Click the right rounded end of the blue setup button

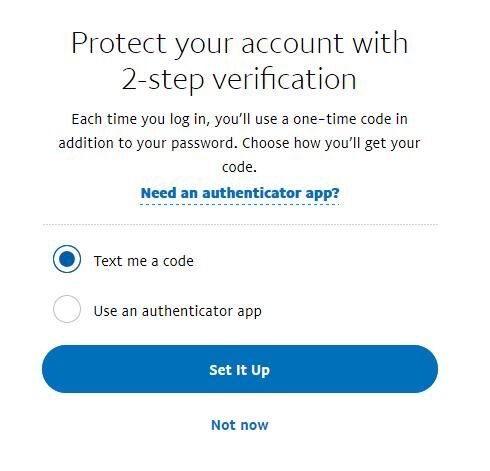tap(423, 369)
